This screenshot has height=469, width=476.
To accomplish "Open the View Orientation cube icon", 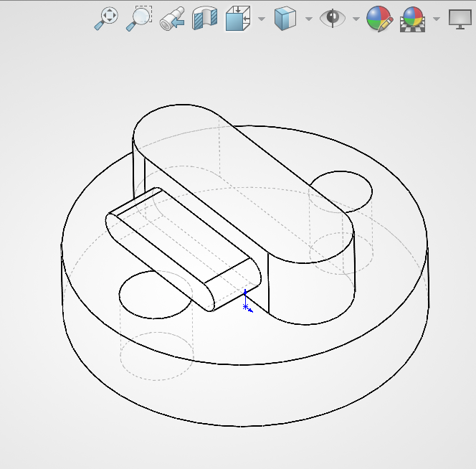I will (x=238, y=19).
